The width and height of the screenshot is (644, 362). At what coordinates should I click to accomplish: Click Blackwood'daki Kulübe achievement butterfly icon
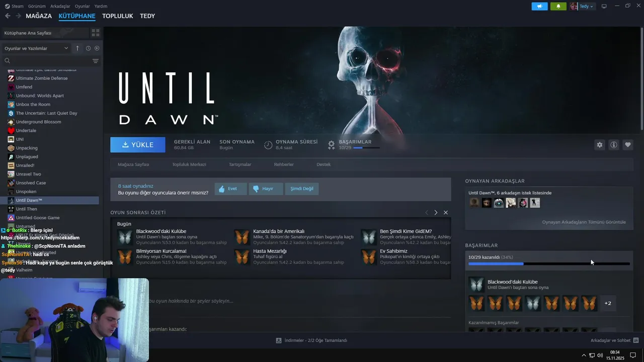pyautogui.click(x=125, y=237)
